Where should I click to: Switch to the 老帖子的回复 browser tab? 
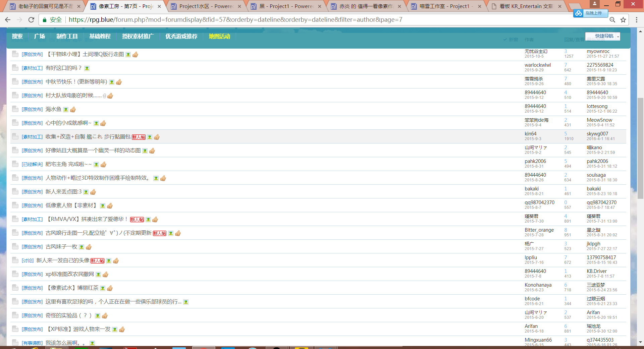[x=45, y=6]
